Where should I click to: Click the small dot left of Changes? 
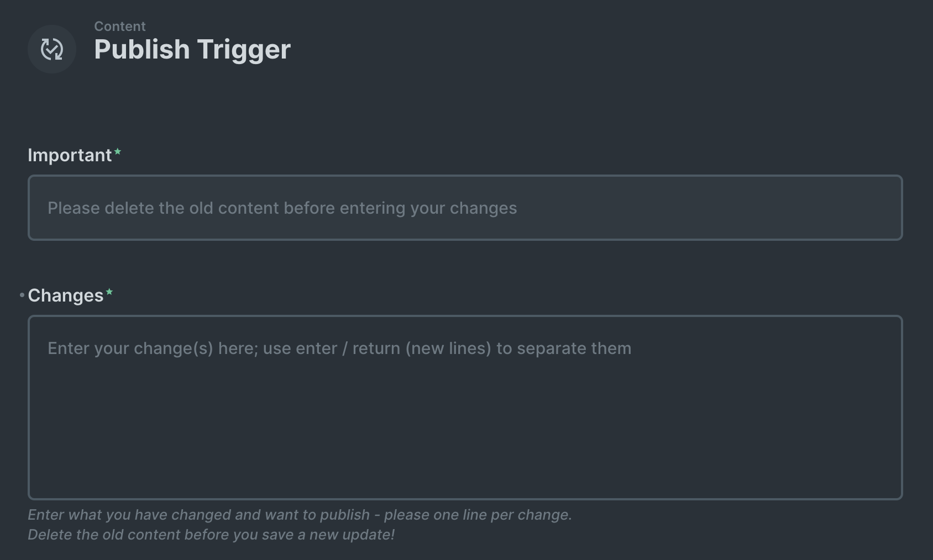coord(22,295)
